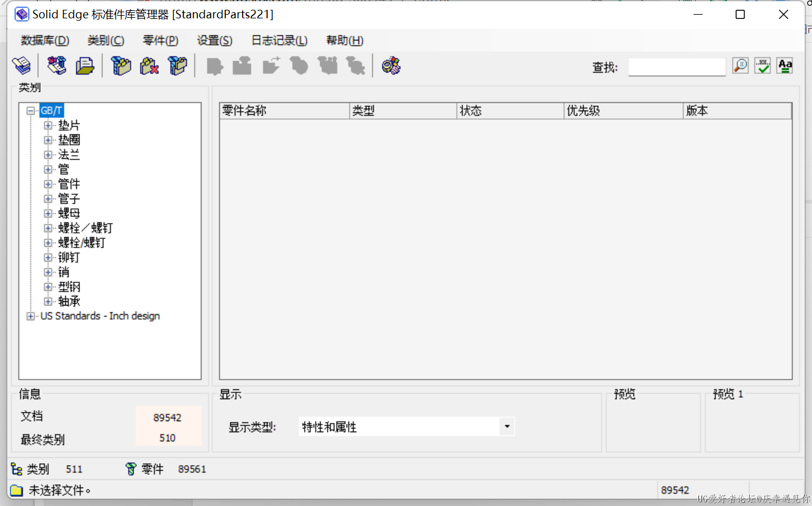Open the 日志记录(L) menu
The width and height of the screenshot is (812, 506).
click(279, 40)
